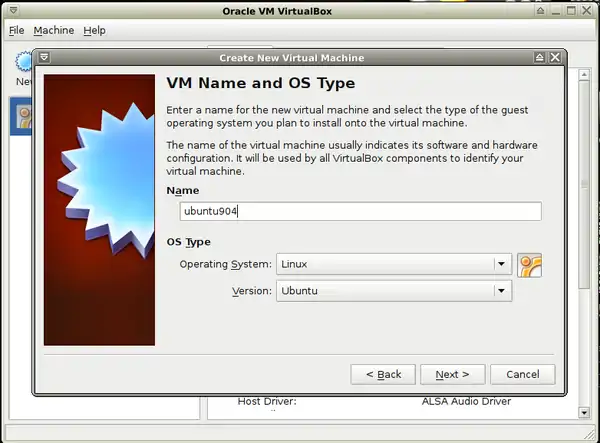600x443 pixels.
Task: Close the Create New Virtual Machine dialog
Action: tap(556, 58)
